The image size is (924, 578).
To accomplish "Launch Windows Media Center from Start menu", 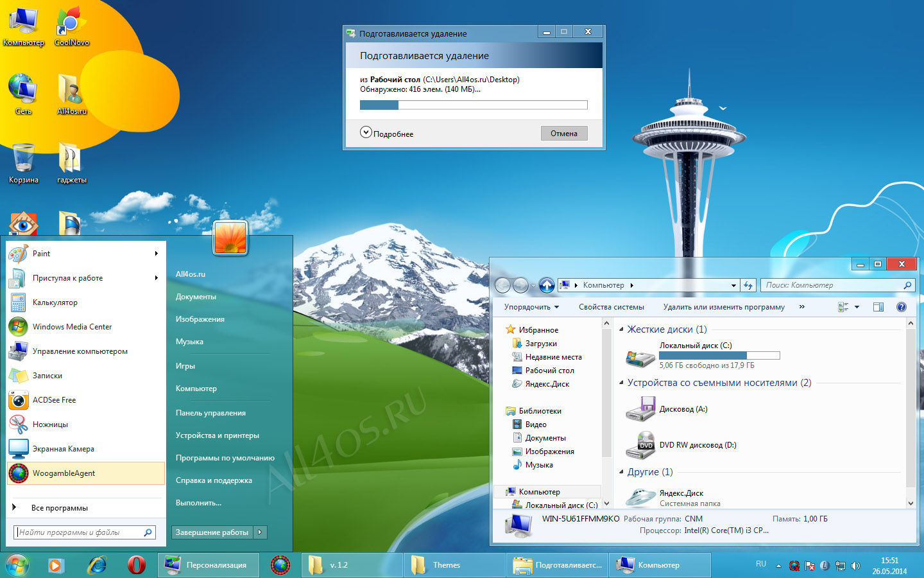I will [85, 327].
